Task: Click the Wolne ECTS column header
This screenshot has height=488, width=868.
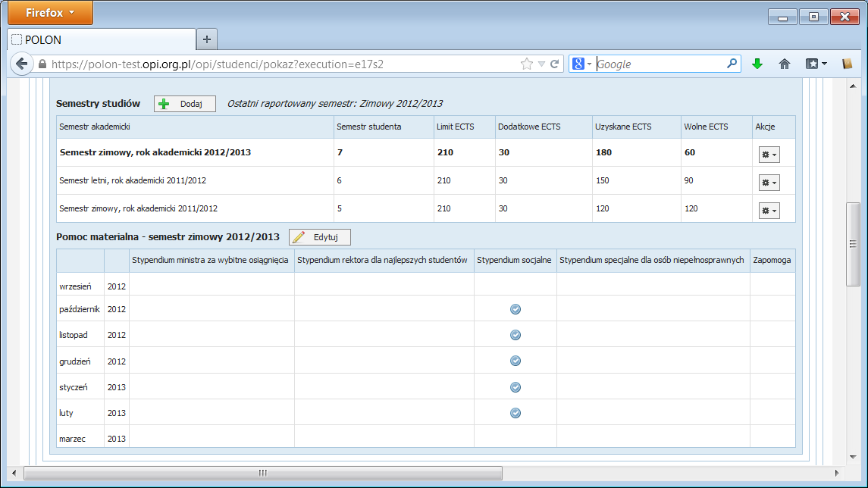Action: pyautogui.click(x=716, y=127)
